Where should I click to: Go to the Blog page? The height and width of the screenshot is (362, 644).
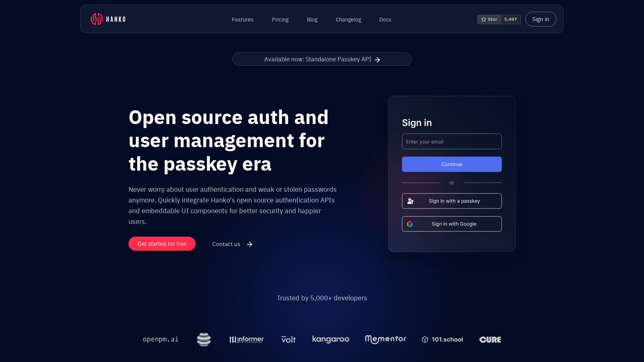312,19
